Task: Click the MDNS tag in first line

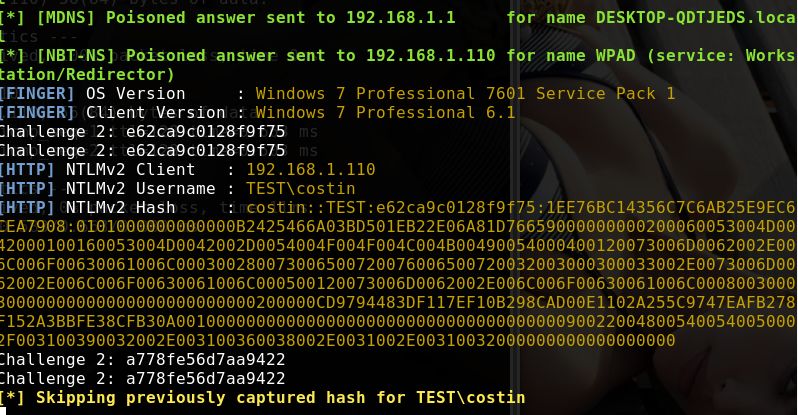Action: 65,18
